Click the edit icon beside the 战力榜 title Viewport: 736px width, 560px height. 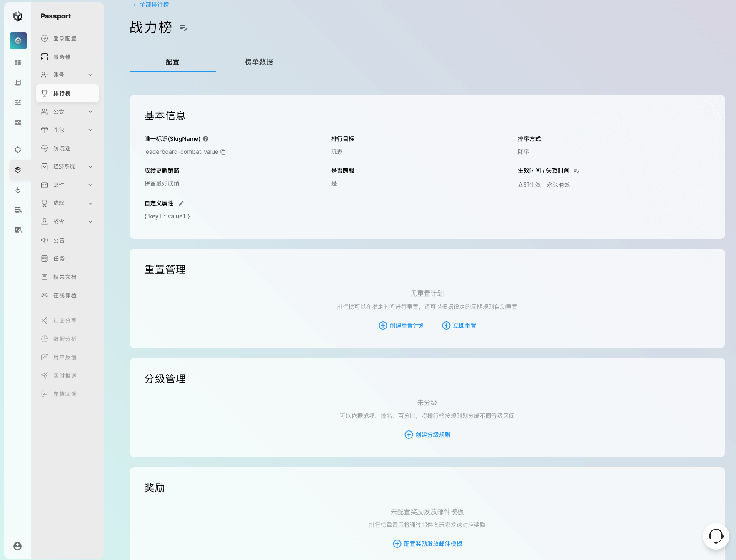[x=184, y=28]
